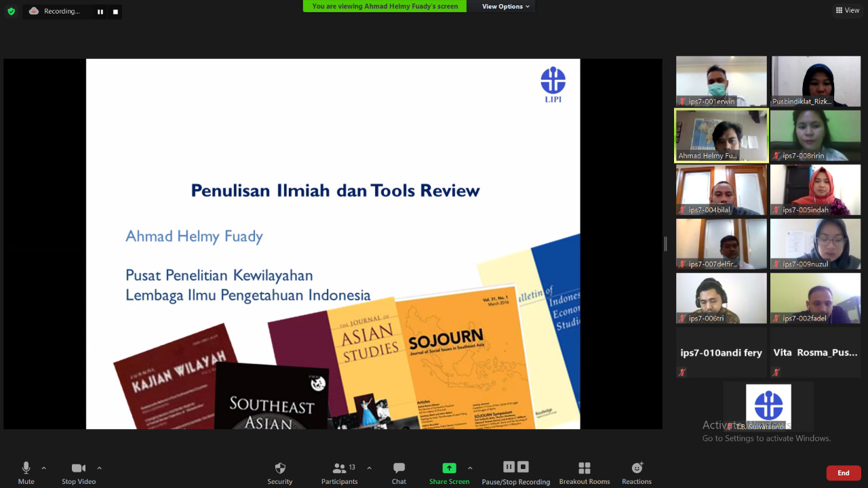This screenshot has height=488, width=868.
Task: Click the green encryption shield icon
Action: [x=11, y=12]
